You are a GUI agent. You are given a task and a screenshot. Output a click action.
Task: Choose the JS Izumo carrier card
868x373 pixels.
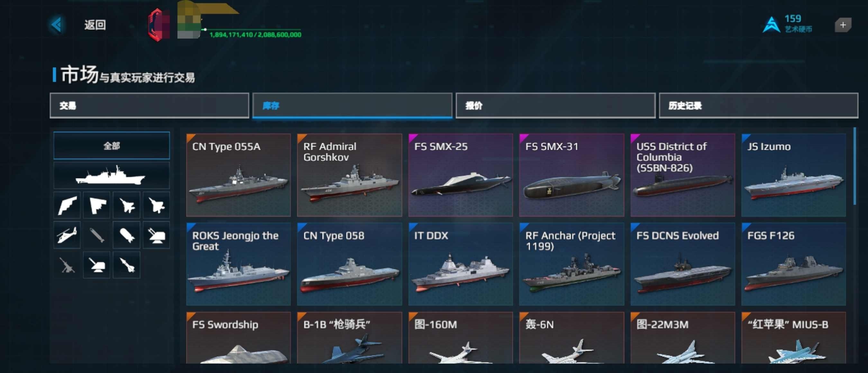pos(793,175)
